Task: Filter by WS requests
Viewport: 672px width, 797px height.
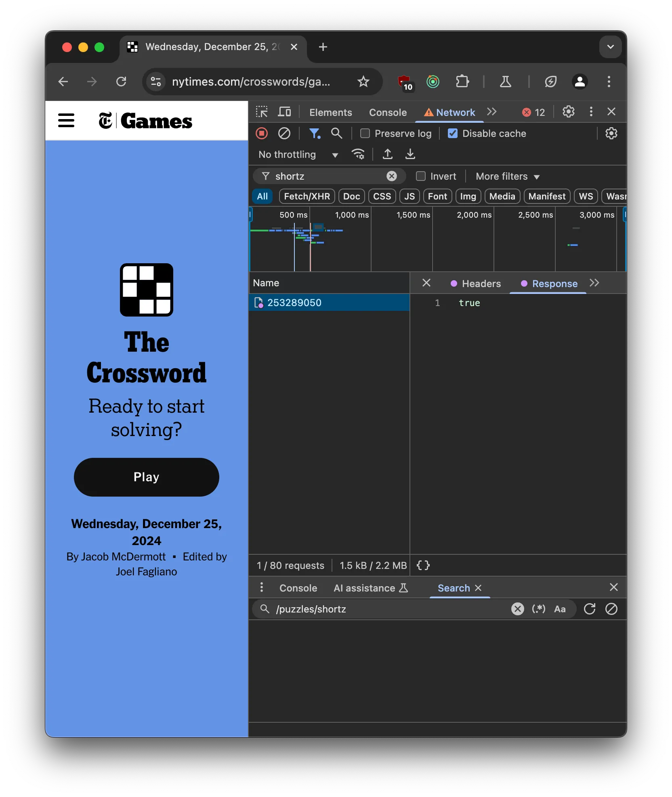Action: point(586,196)
